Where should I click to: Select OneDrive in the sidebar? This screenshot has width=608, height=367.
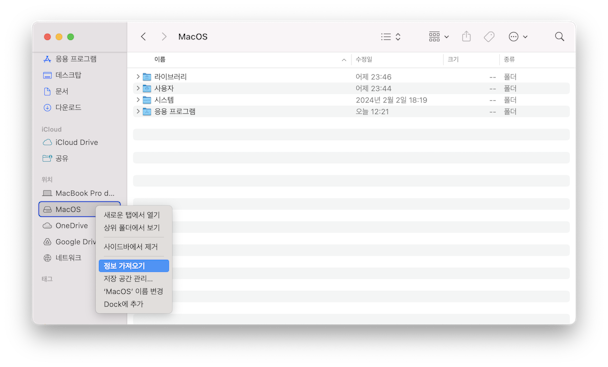click(x=71, y=225)
